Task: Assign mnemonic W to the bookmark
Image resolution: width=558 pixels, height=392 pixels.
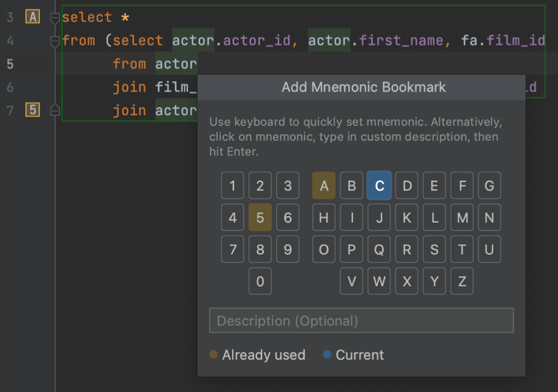Action: [x=379, y=281]
